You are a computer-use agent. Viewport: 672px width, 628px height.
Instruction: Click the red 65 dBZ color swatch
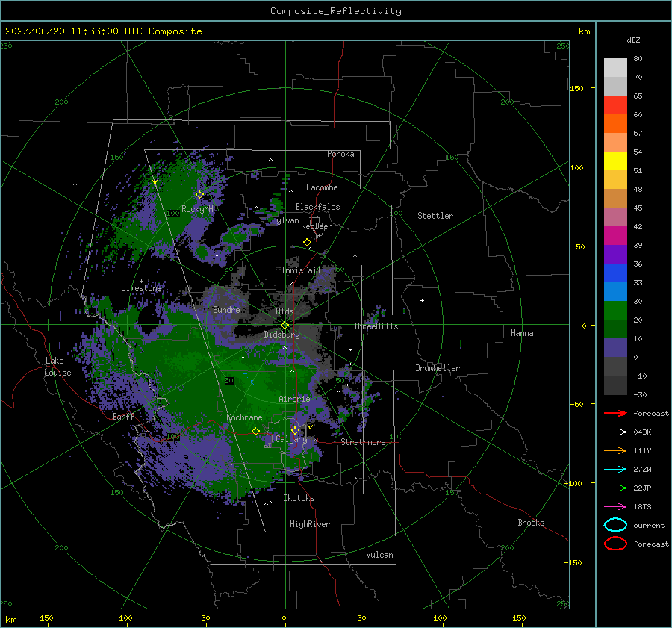click(615, 105)
